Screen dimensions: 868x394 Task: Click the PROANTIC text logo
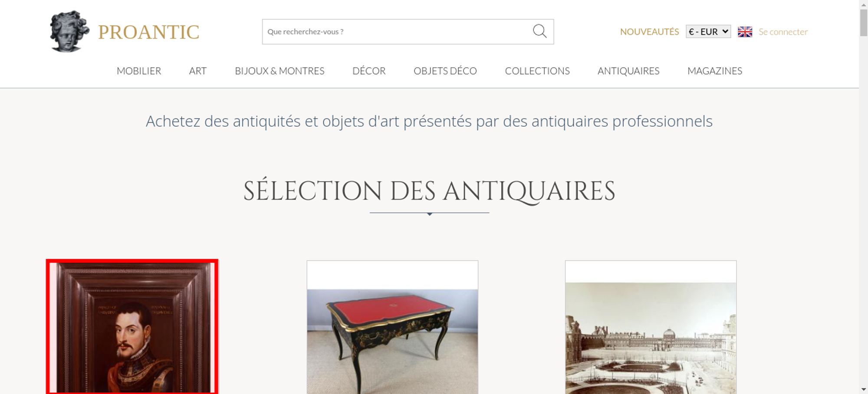[148, 32]
